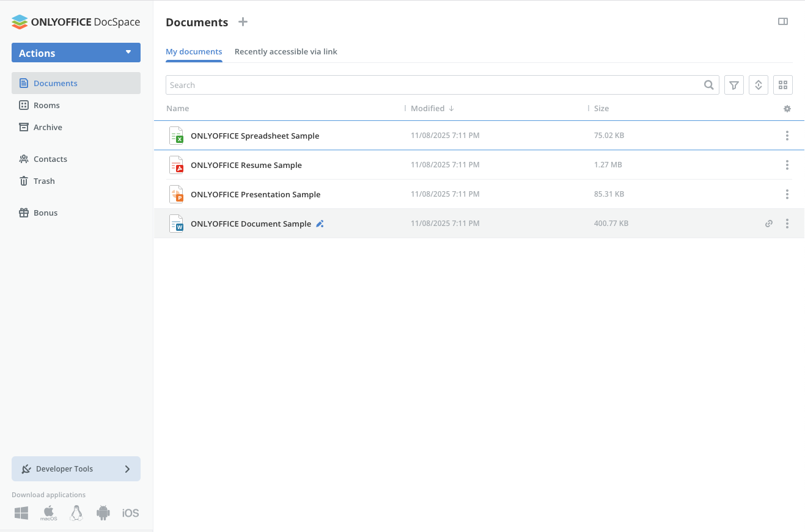Click the search magnifier icon
Image resolution: width=805 pixels, height=532 pixels.
[708, 86]
